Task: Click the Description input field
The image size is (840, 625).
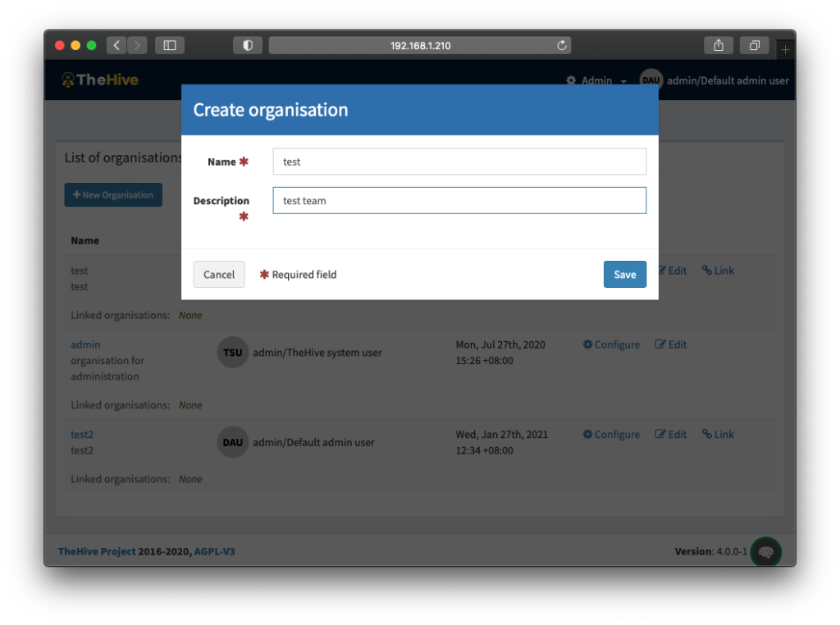Action: pos(459,200)
